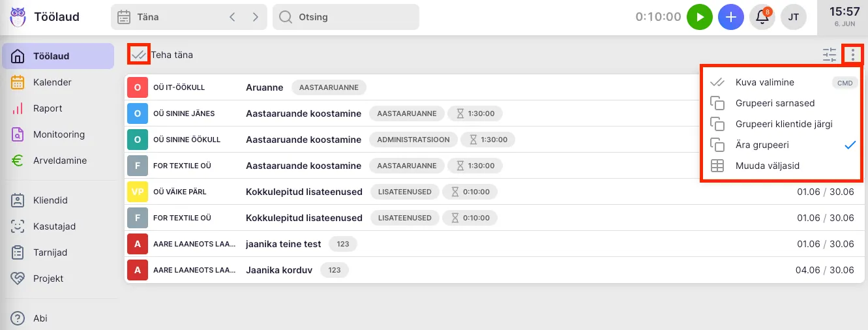The width and height of the screenshot is (868, 330).
Task: Open the three-dot options menu
Action: pyautogui.click(x=852, y=55)
